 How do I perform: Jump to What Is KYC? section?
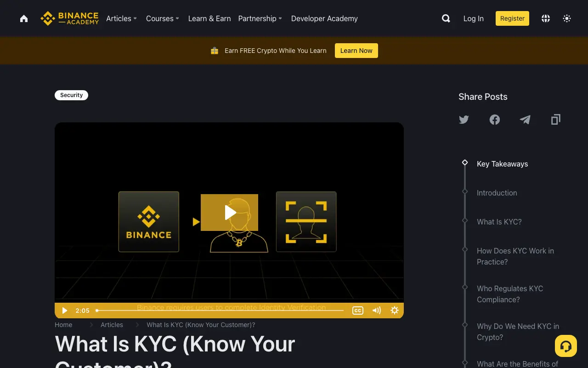499,222
